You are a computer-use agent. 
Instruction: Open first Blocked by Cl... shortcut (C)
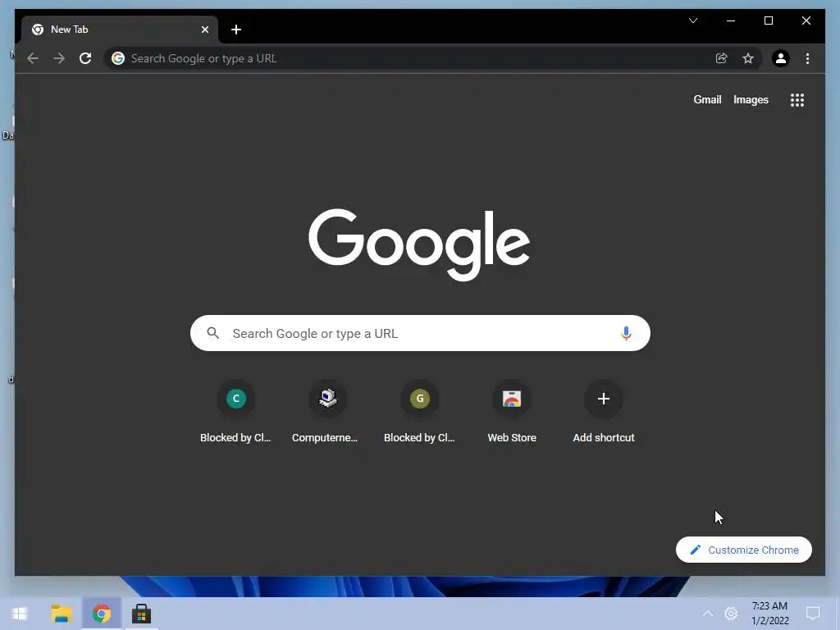pos(235,412)
